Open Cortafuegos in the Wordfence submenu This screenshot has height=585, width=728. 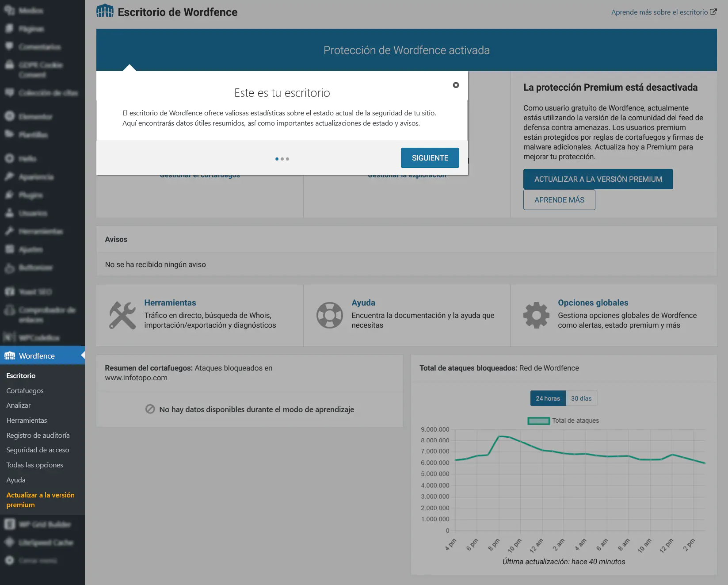pyautogui.click(x=25, y=390)
